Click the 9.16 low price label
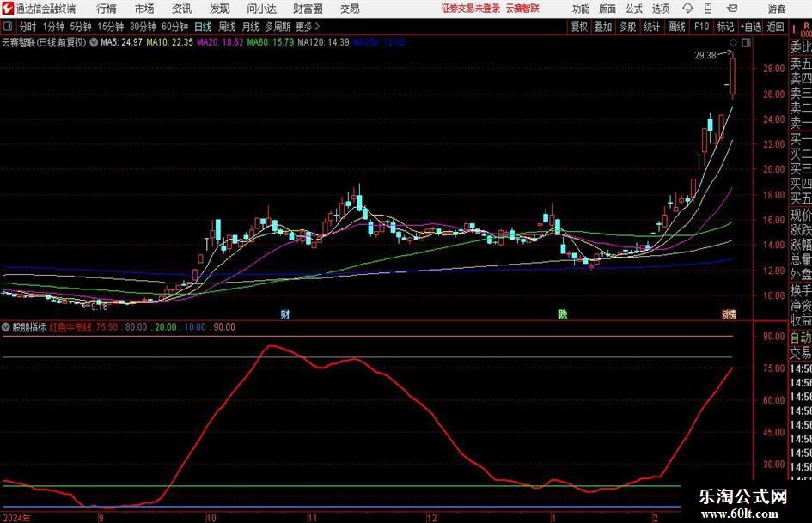 pos(99,307)
